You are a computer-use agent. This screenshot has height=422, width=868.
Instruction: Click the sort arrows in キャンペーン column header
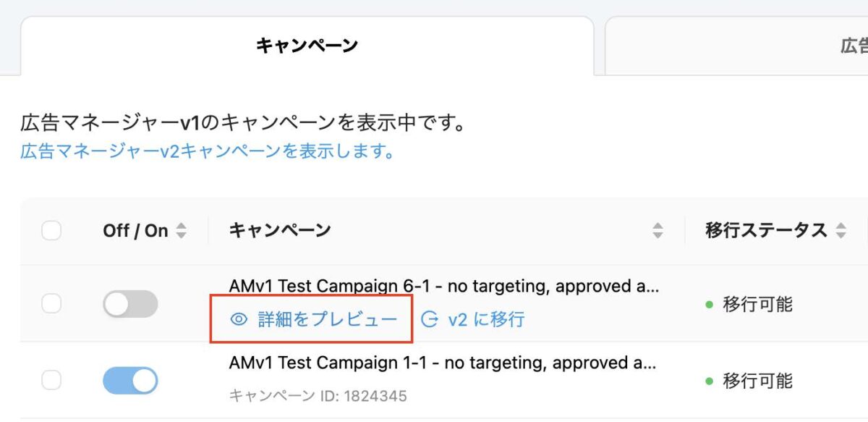(x=658, y=231)
